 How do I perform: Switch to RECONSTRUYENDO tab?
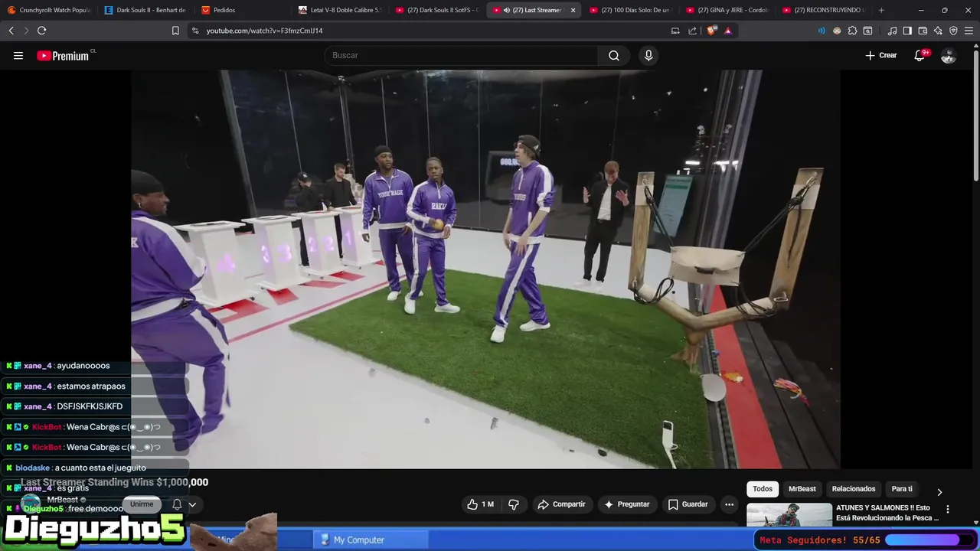824,10
